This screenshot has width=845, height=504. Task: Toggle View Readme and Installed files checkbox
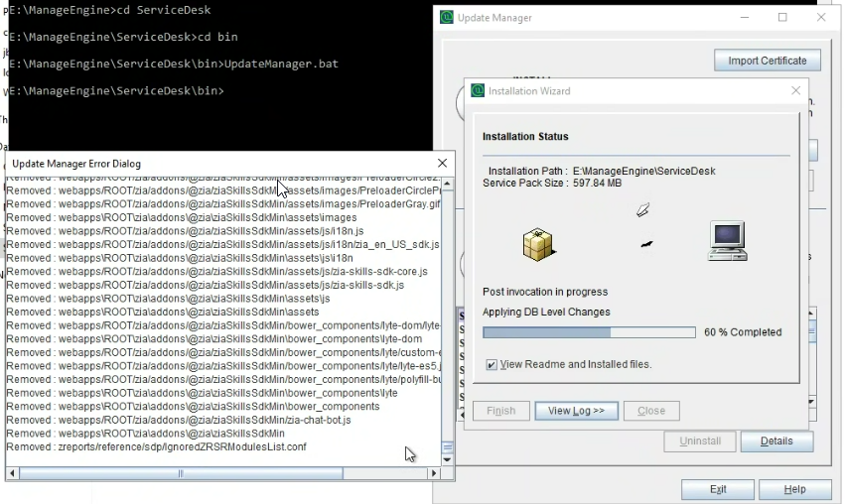click(x=492, y=364)
